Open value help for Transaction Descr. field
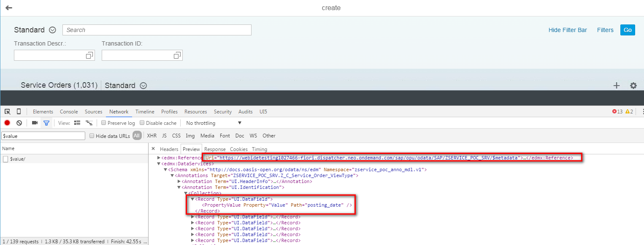644x245 pixels. (x=89, y=55)
